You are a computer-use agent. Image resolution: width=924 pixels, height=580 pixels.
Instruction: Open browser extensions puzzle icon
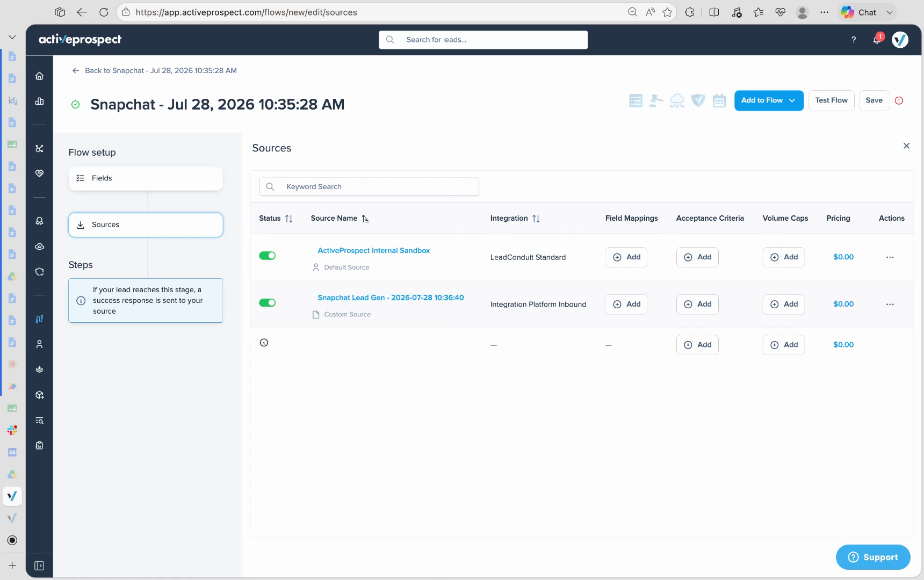click(x=689, y=12)
